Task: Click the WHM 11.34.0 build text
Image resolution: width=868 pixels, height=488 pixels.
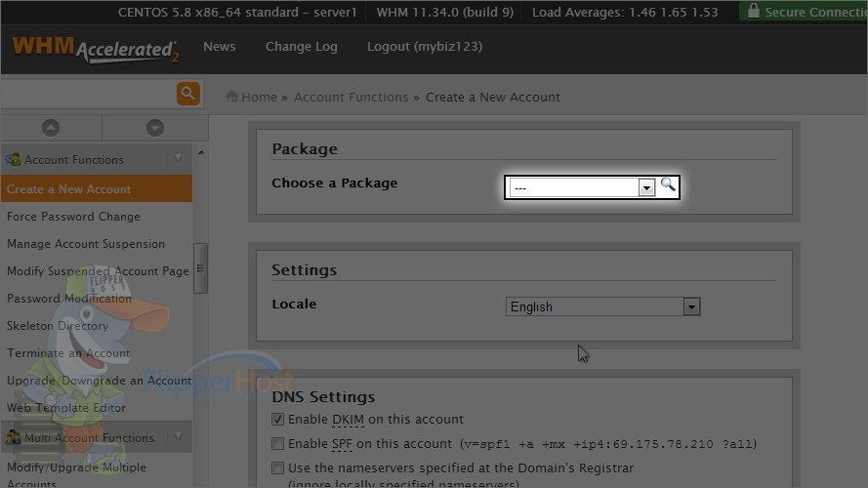Action: pos(445,12)
